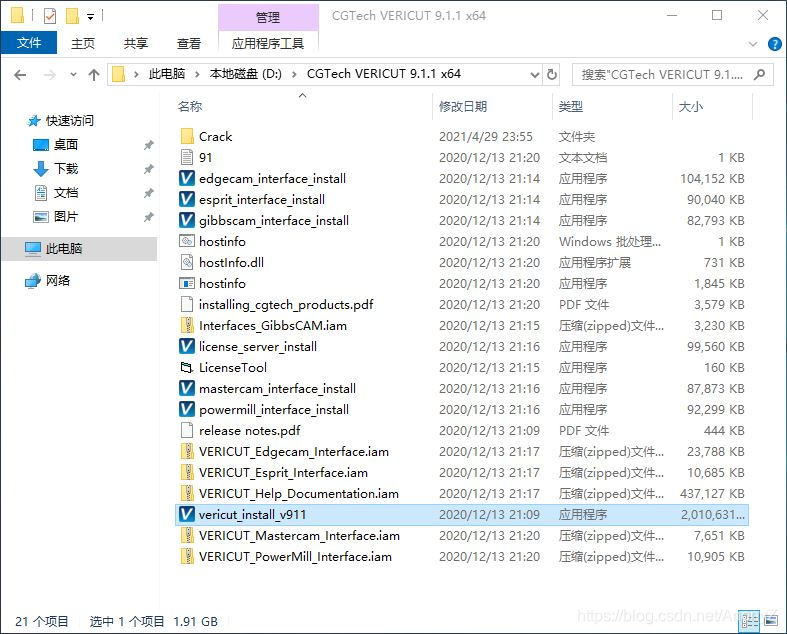Sort by the 修改日期 column header

pyautogui.click(x=463, y=106)
